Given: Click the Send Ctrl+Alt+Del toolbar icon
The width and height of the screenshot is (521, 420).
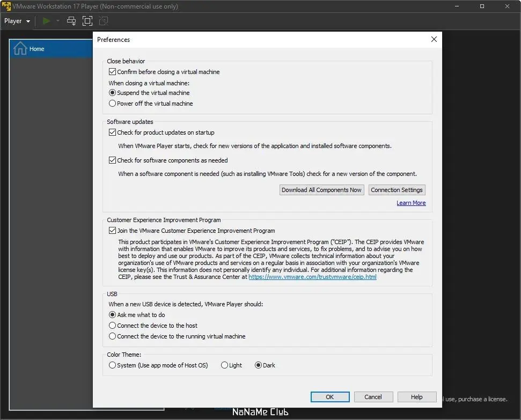Looking at the screenshot, I should point(71,21).
